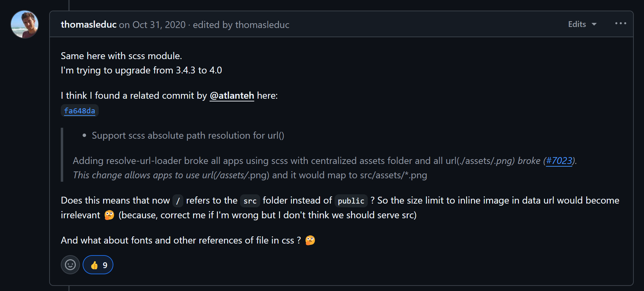Expand the Edits history dropdown
The height and width of the screenshot is (291, 644).
tap(582, 24)
